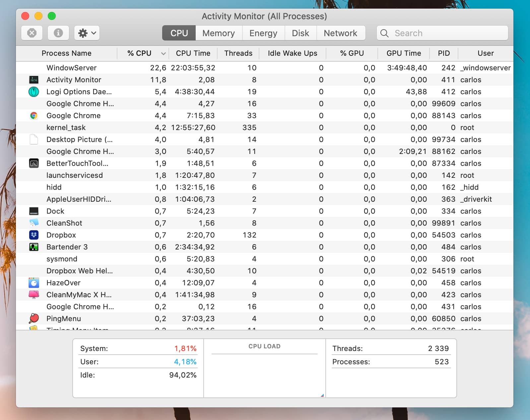The height and width of the screenshot is (420, 530).
Task: Expand CPU load graph corner triangle
Action: pos(322,395)
